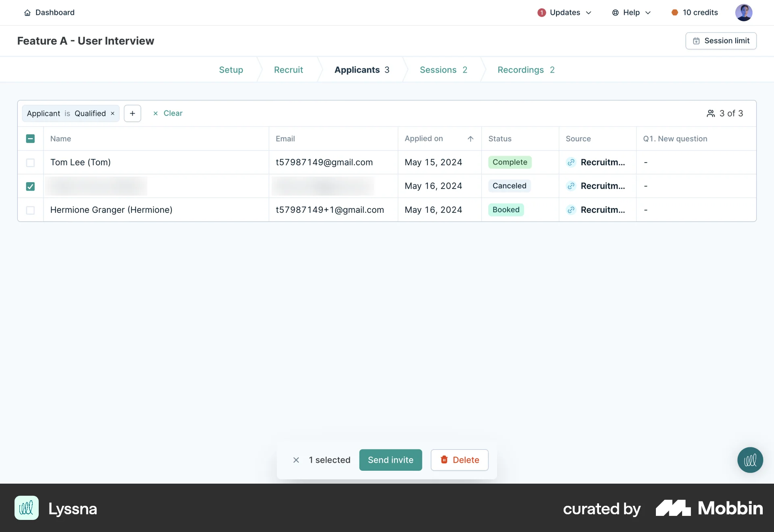Remove the Qualified filter with its x

coord(112,113)
